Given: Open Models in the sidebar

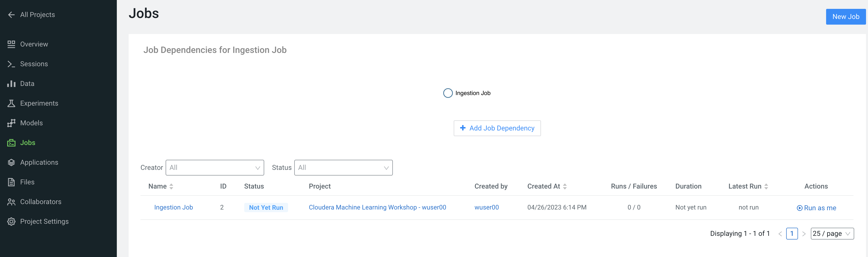Looking at the screenshot, I should (x=31, y=123).
